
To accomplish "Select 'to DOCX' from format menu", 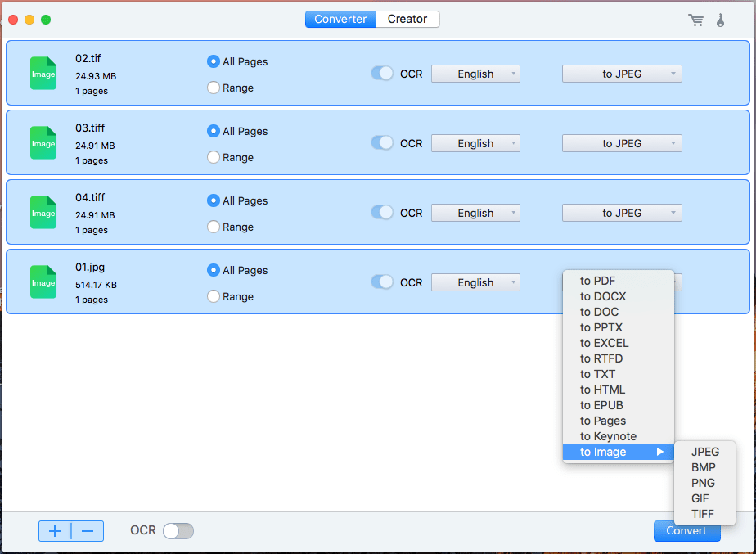I will [618, 296].
